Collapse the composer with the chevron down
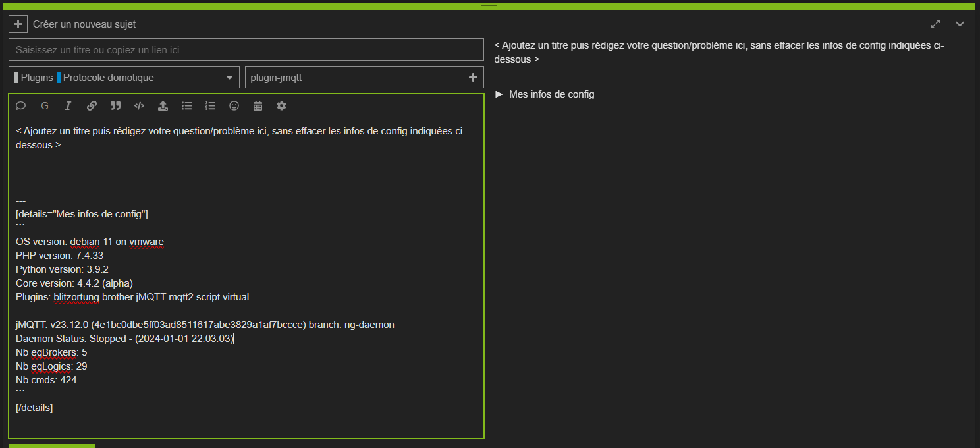 click(x=960, y=24)
